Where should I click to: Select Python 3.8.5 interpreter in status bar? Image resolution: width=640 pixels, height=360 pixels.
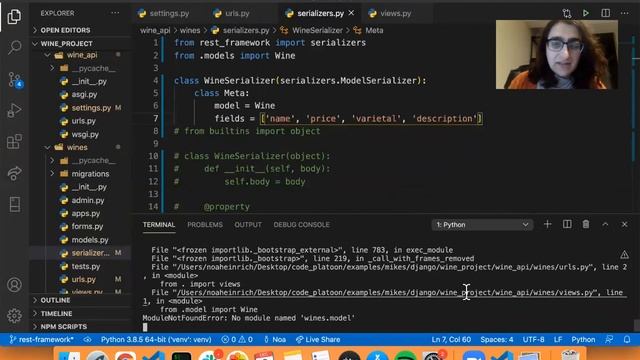156,340
